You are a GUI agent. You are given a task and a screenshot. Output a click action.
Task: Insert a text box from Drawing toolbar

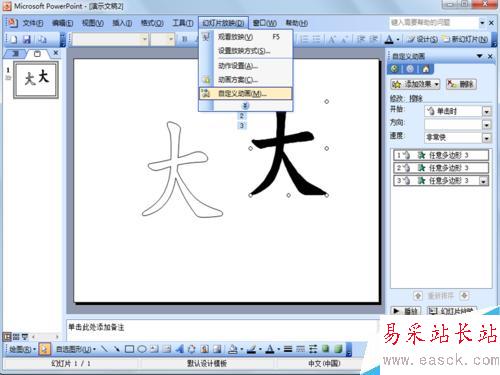point(154,349)
